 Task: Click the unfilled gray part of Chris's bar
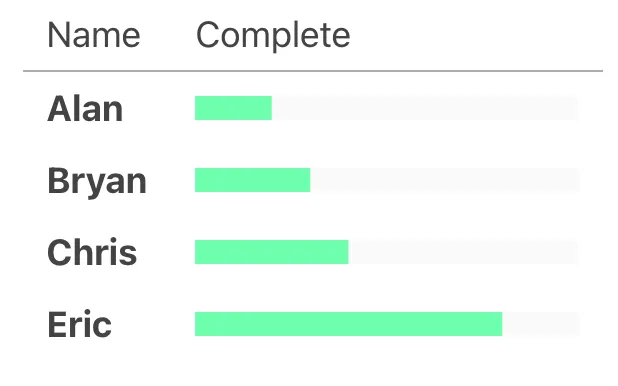pyautogui.click(x=464, y=252)
